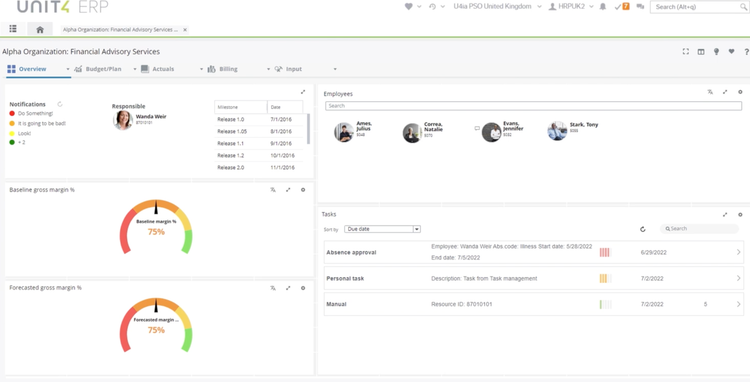Open the HRPUK2 user menu
The image size is (750, 382).
571,7
